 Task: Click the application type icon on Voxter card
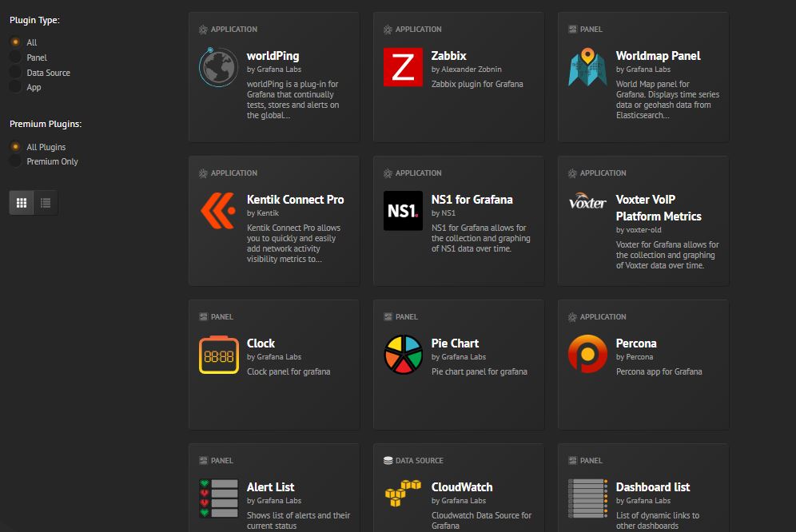tap(573, 173)
